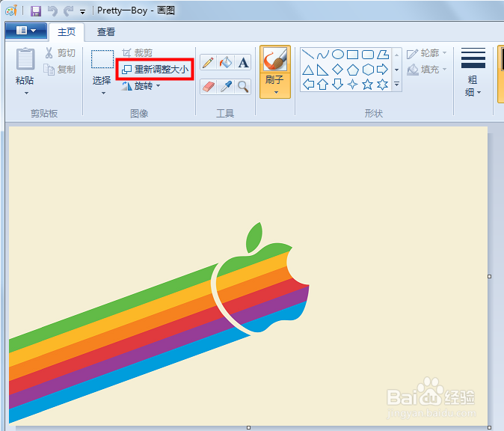Expand the 粘贴 dropdown arrow
The image size is (504, 431).
pos(26,94)
